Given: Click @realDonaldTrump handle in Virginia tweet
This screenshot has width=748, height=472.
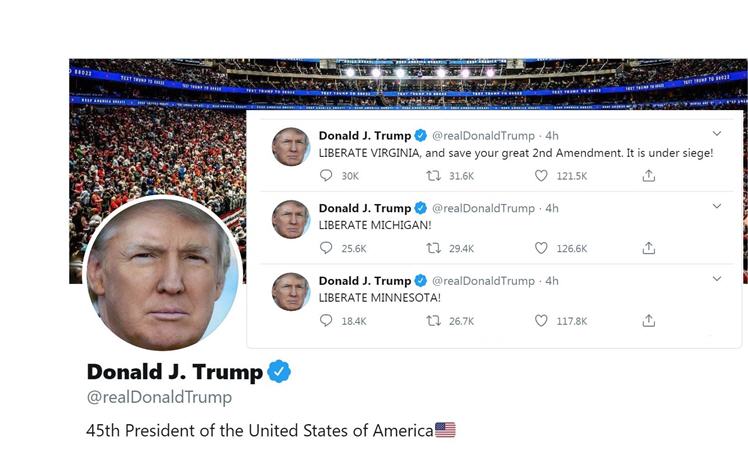Looking at the screenshot, I should (x=483, y=136).
